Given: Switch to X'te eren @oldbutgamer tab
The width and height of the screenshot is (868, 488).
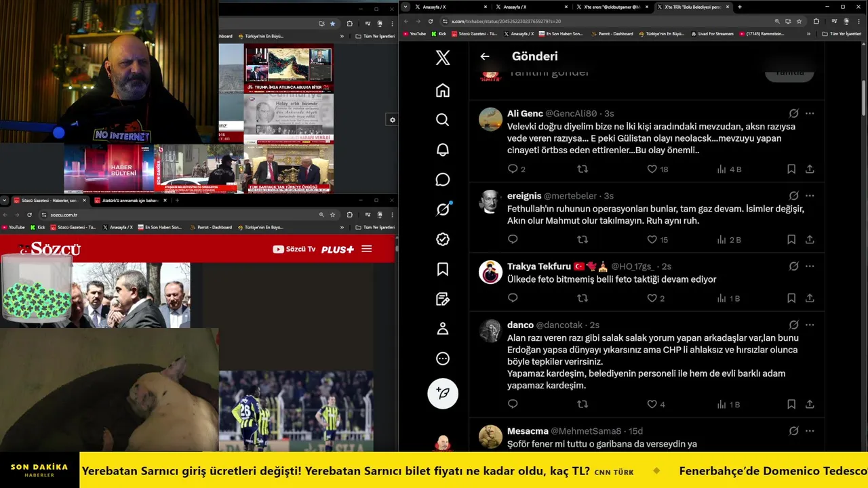Looking at the screenshot, I should pyautogui.click(x=611, y=7).
